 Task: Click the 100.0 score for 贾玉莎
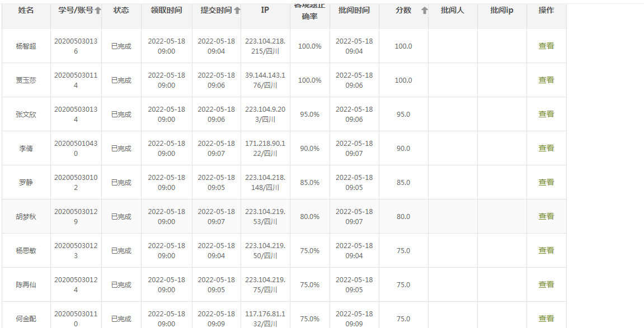[403, 80]
